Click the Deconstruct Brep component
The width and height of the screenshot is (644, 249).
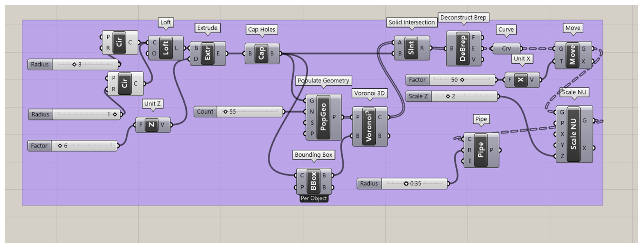click(463, 48)
